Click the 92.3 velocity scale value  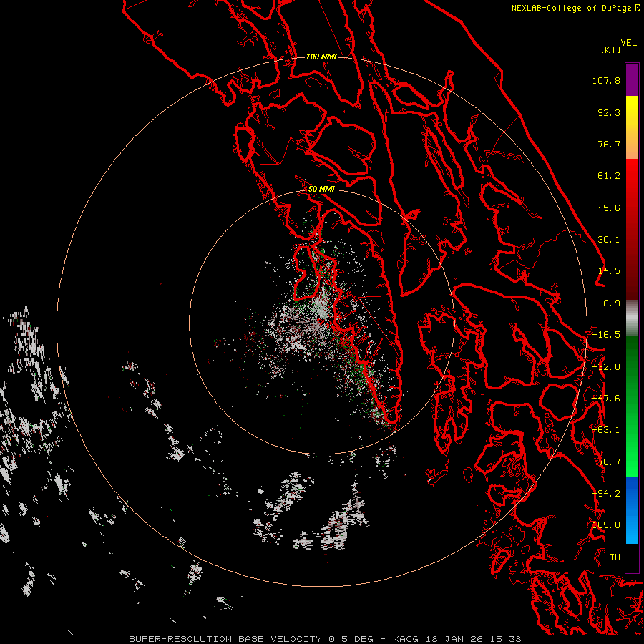point(609,112)
